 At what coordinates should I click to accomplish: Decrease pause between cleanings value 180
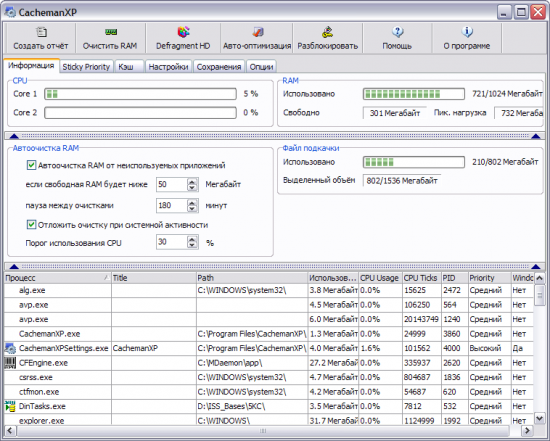tap(192, 209)
